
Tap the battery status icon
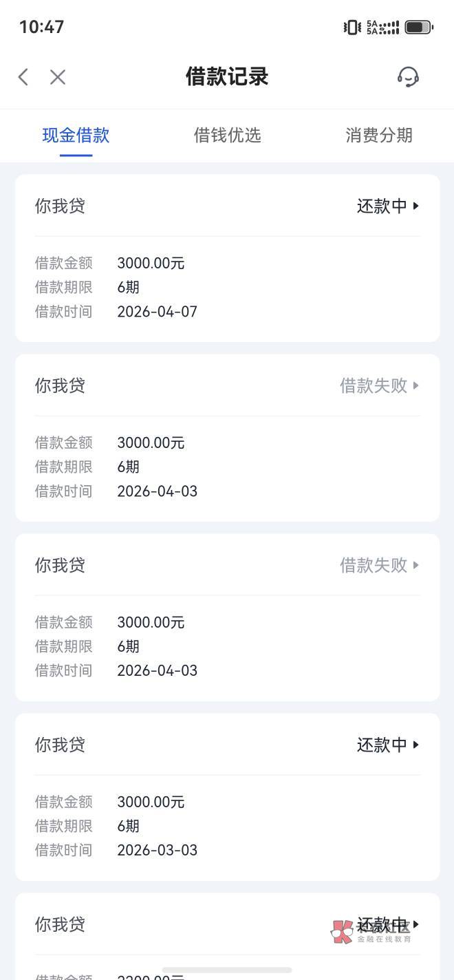418,28
